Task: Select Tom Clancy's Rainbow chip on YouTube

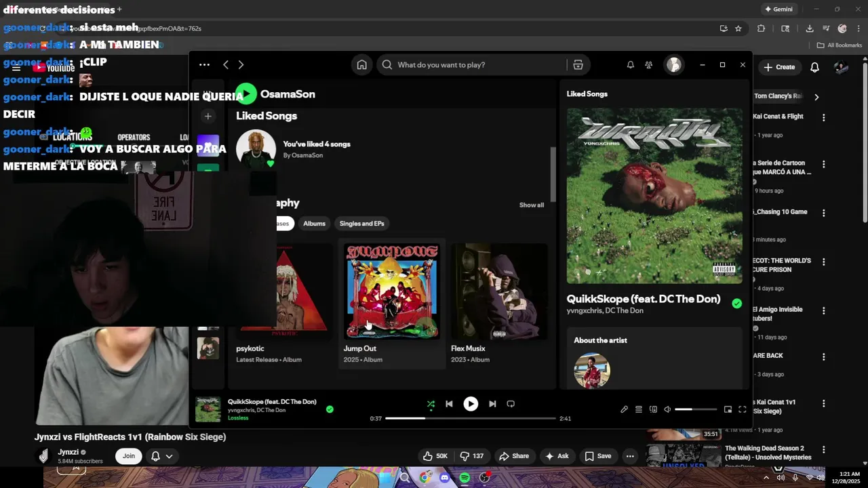Action: (x=778, y=96)
